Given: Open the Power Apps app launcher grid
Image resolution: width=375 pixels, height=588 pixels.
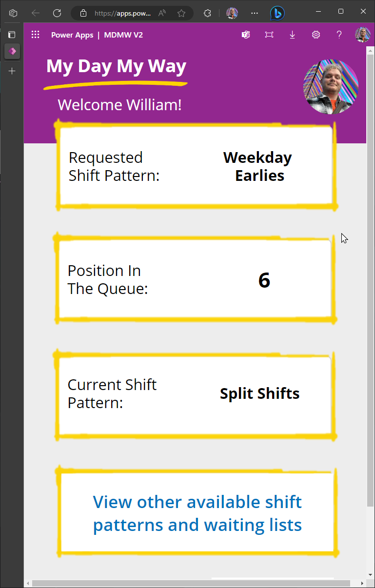Looking at the screenshot, I should tap(35, 35).
